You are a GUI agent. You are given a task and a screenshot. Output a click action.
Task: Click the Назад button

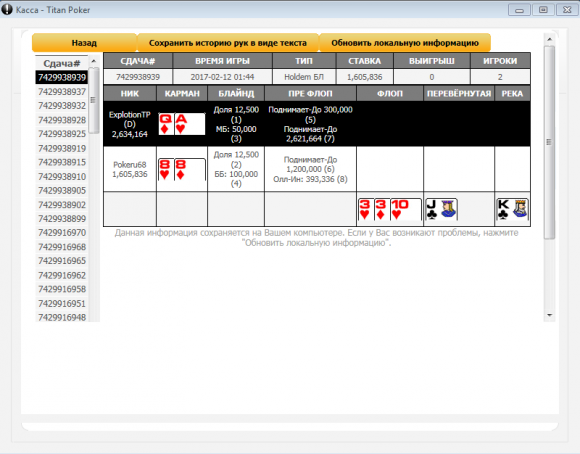[x=84, y=43]
